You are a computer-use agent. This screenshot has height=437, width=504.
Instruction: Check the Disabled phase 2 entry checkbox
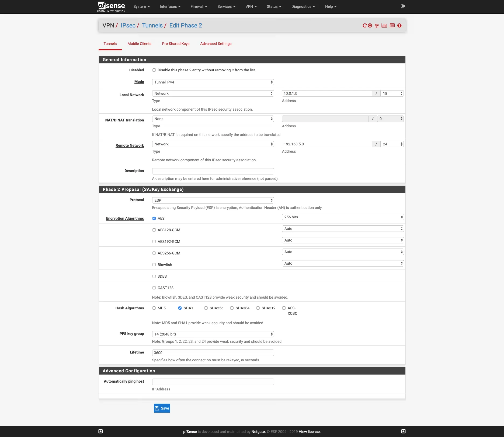point(154,70)
